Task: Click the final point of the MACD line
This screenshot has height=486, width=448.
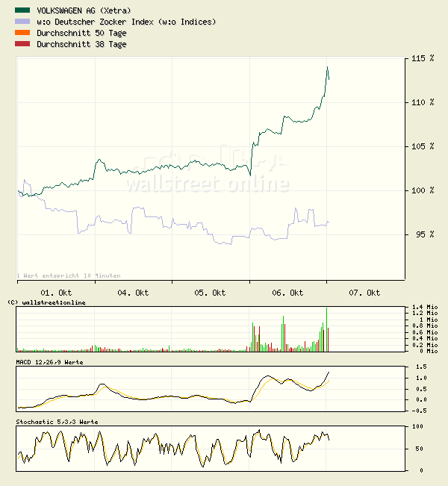Action: point(329,372)
